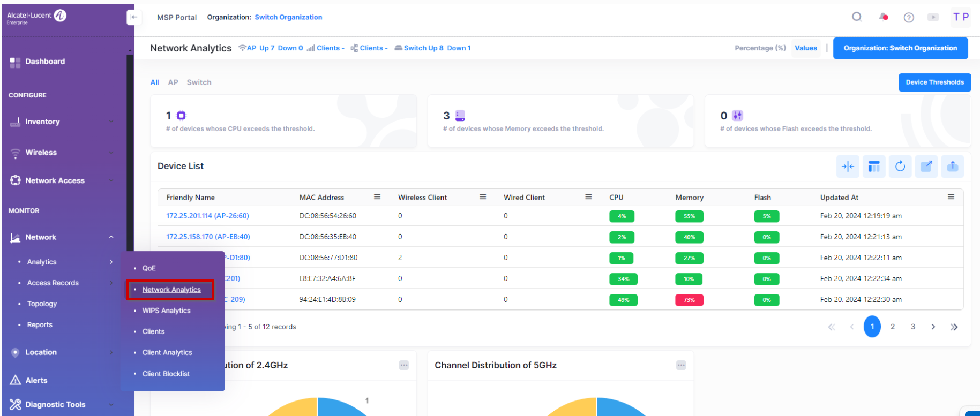Open Client Blocklist from the flyout
This screenshot has height=416, width=980.
(x=166, y=374)
